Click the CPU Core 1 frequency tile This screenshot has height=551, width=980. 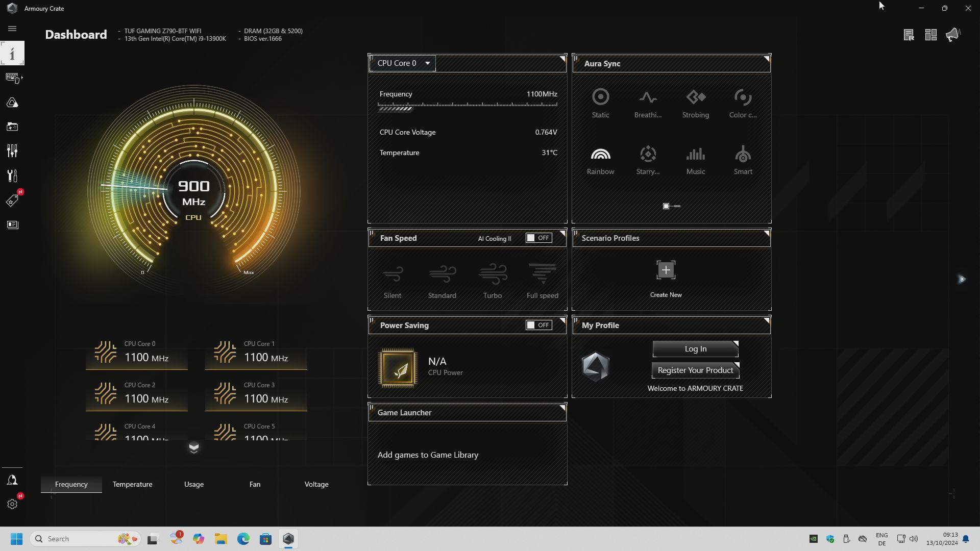coord(256,354)
